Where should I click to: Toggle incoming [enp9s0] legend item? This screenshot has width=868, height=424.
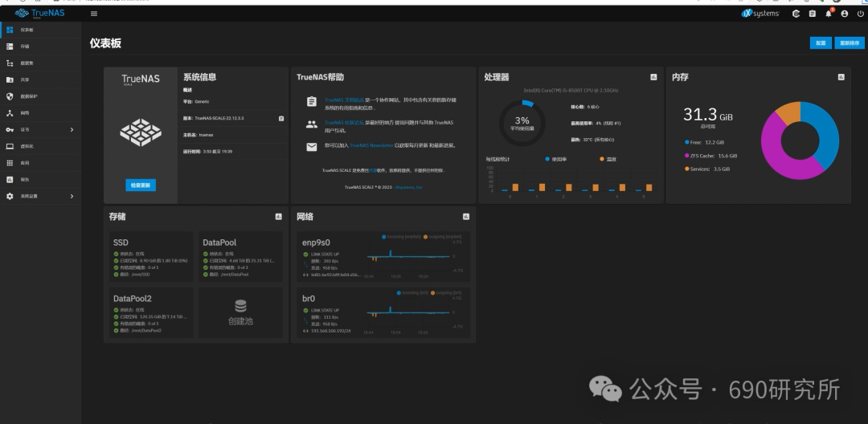pos(401,237)
